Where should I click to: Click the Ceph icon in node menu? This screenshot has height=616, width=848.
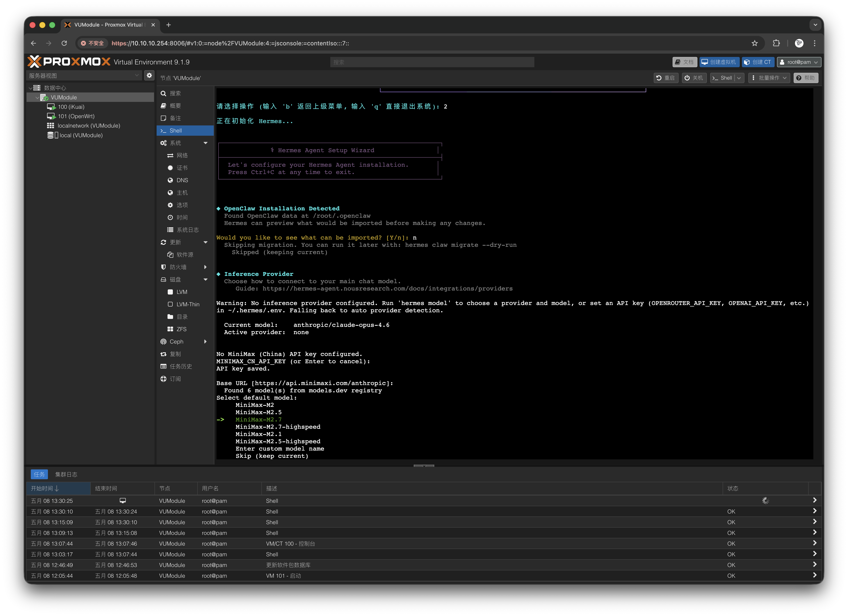coord(163,341)
